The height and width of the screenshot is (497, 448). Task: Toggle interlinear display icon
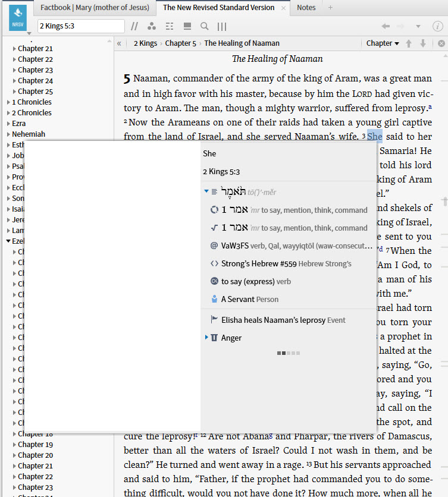[170, 26]
